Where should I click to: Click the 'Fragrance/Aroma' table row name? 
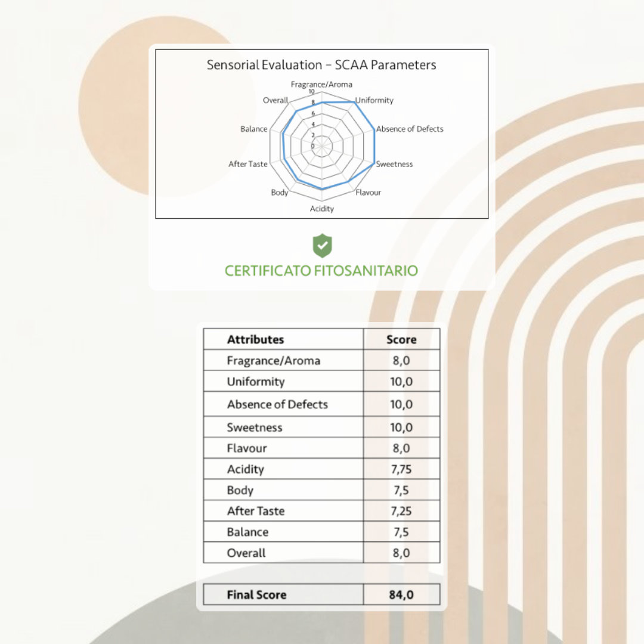[274, 361]
